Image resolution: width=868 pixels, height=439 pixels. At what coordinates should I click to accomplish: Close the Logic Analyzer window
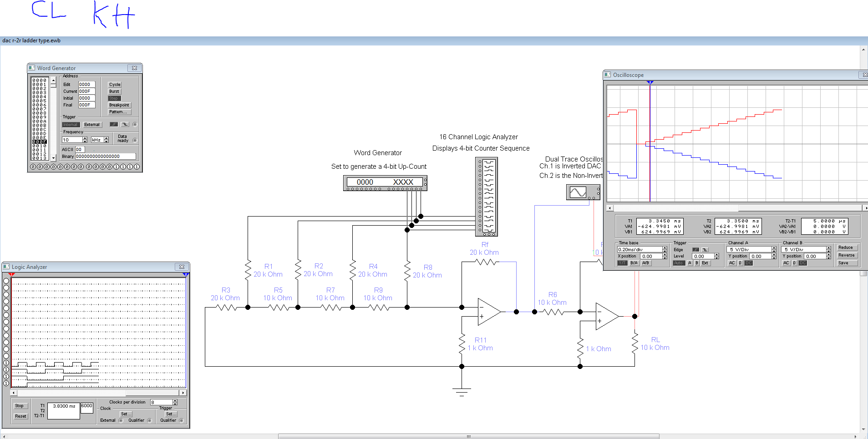pyautogui.click(x=182, y=267)
